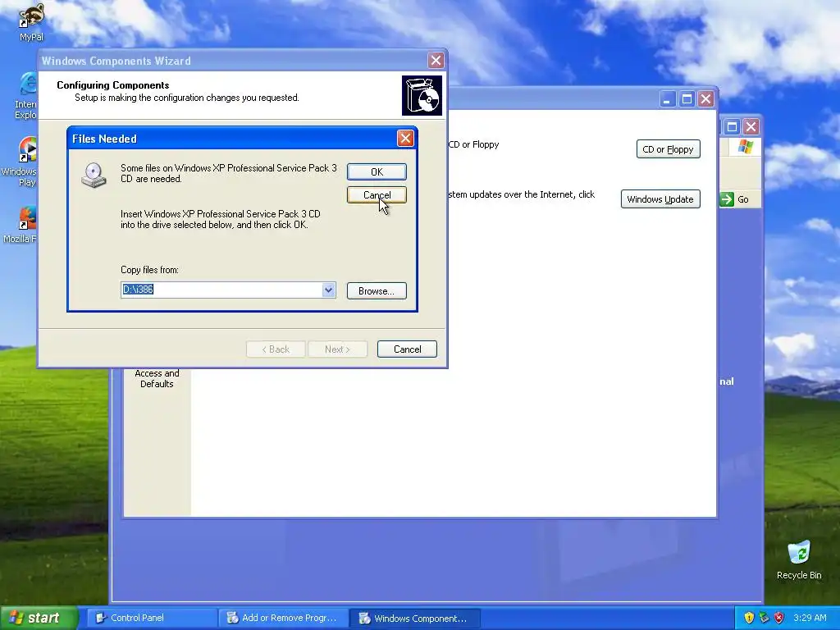Click the network connection tray icon
This screenshot has width=840, height=630.
pos(764,618)
